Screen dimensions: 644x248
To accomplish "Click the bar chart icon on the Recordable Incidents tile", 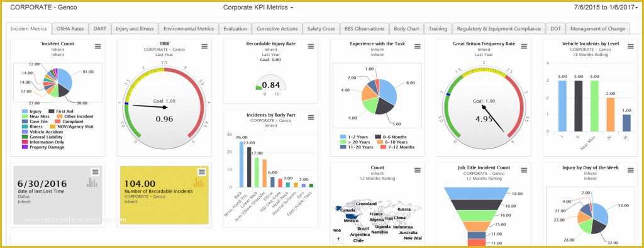I will click(198, 182).
